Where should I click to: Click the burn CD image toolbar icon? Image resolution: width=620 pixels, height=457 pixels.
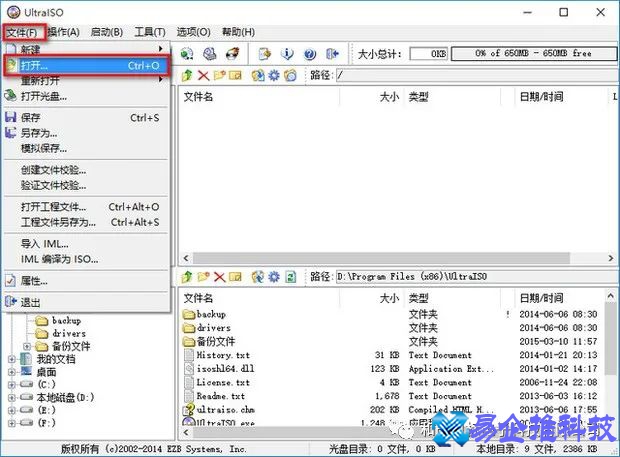[x=232, y=53]
